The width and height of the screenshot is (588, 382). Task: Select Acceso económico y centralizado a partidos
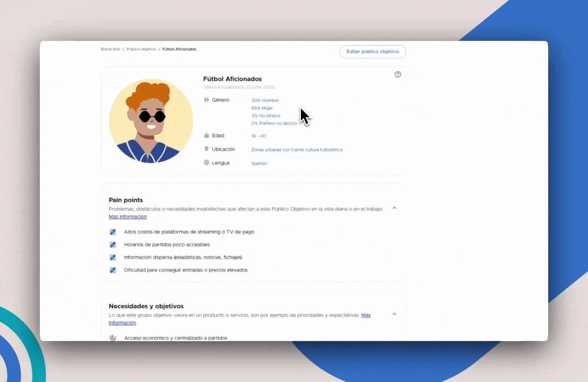[176, 338]
